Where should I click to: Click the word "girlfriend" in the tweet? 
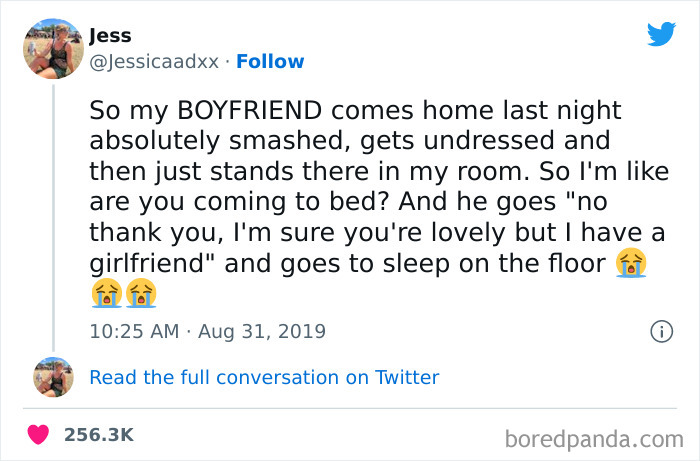coord(146,265)
